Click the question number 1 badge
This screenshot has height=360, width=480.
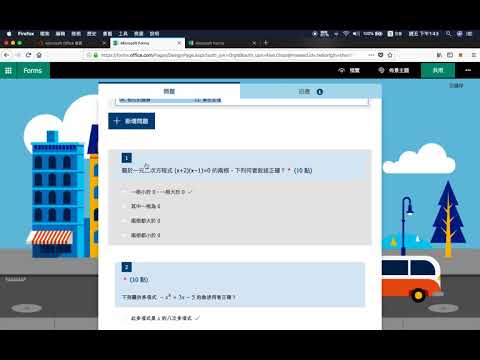click(x=127, y=158)
